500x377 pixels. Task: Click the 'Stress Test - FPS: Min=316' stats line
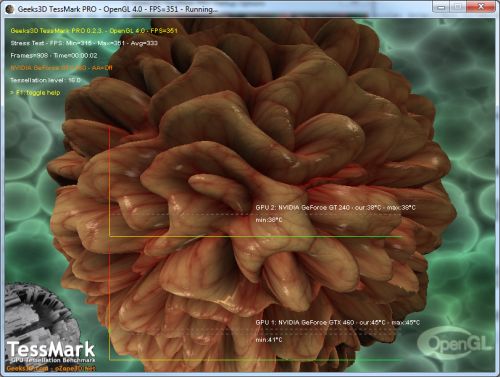[84, 43]
